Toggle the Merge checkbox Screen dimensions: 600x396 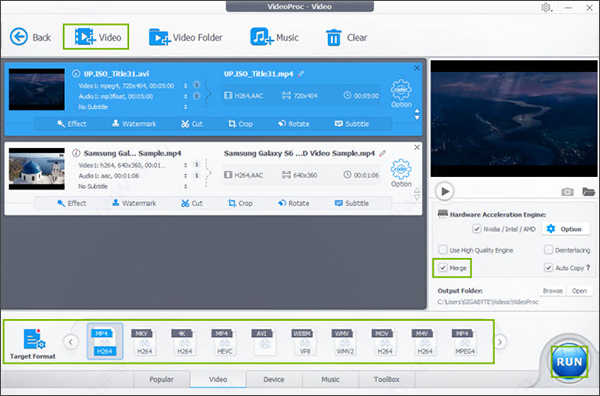[x=443, y=267]
